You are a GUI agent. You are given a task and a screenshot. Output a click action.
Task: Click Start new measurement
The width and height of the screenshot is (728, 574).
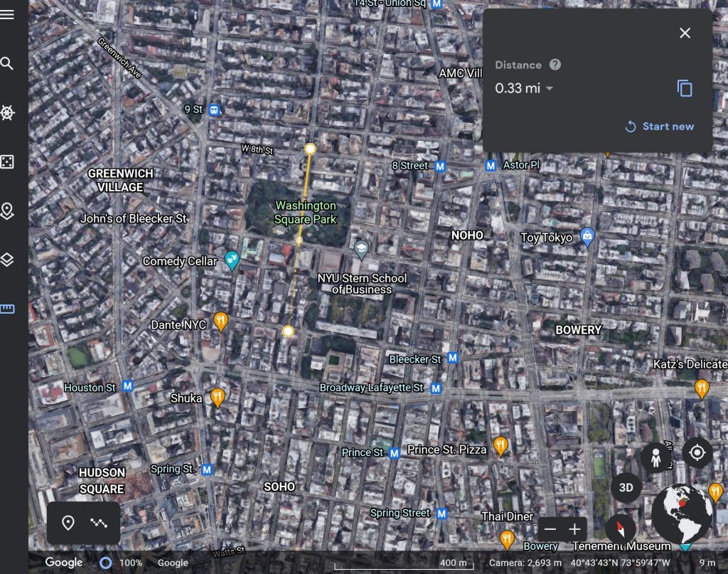click(x=659, y=127)
